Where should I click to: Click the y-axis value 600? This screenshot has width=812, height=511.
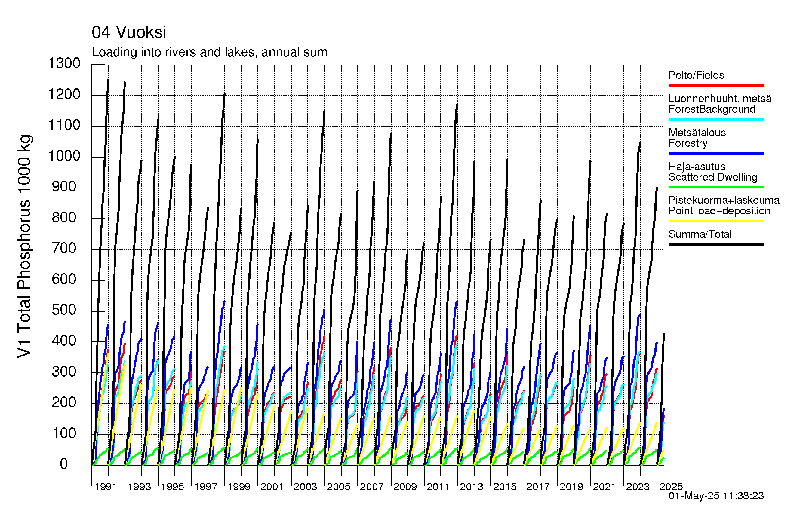[x=64, y=279]
